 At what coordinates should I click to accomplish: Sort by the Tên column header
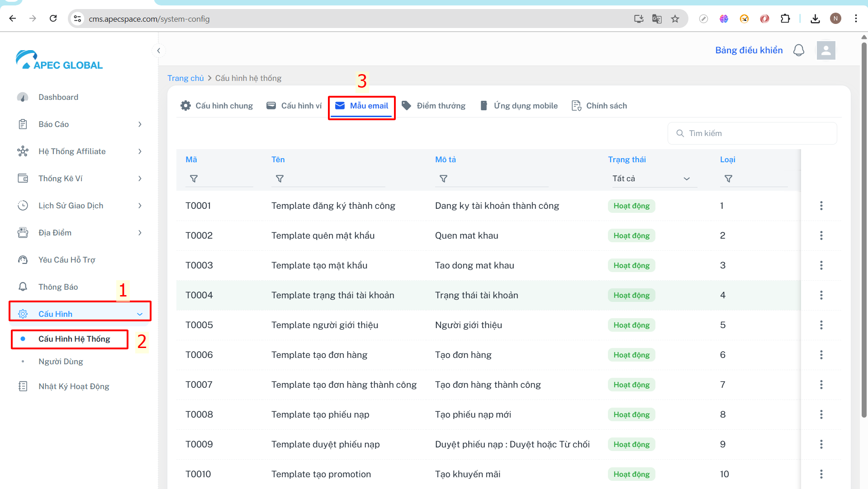(x=278, y=160)
